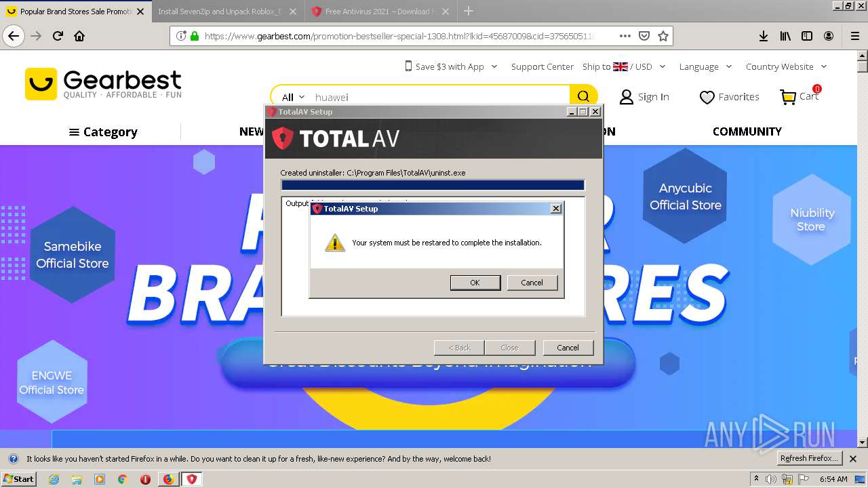Open Windows Explorer folder taskbar icon
868x488 pixels.
[77, 479]
